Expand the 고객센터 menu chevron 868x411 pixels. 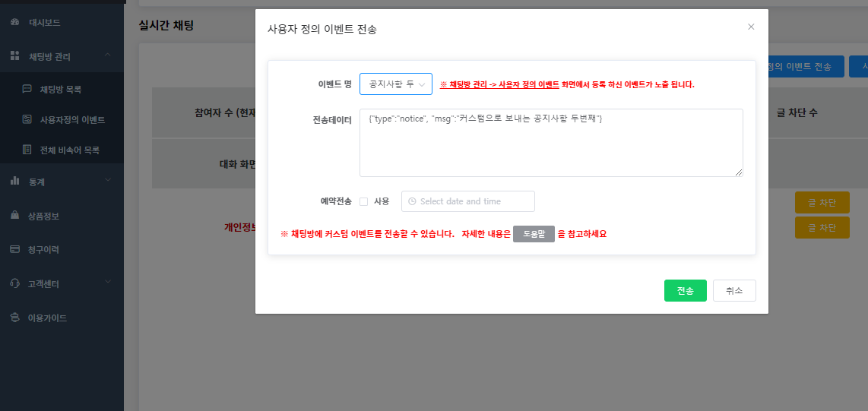(108, 283)
